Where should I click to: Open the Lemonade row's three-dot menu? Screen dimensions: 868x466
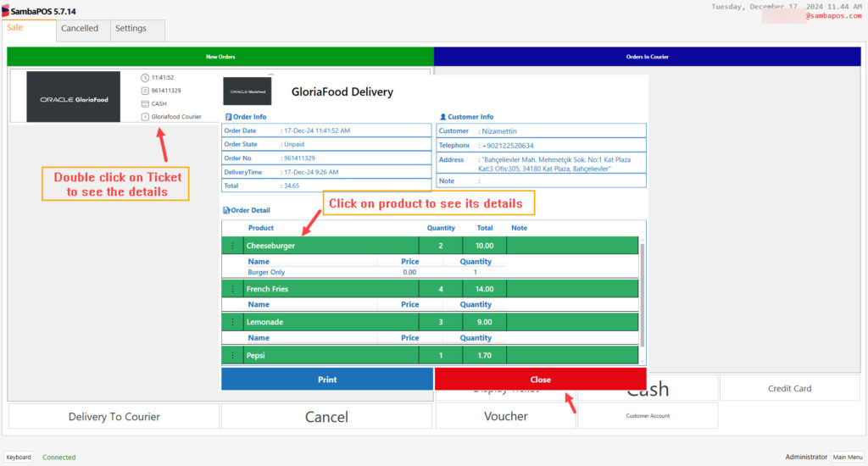coord(232,322)
